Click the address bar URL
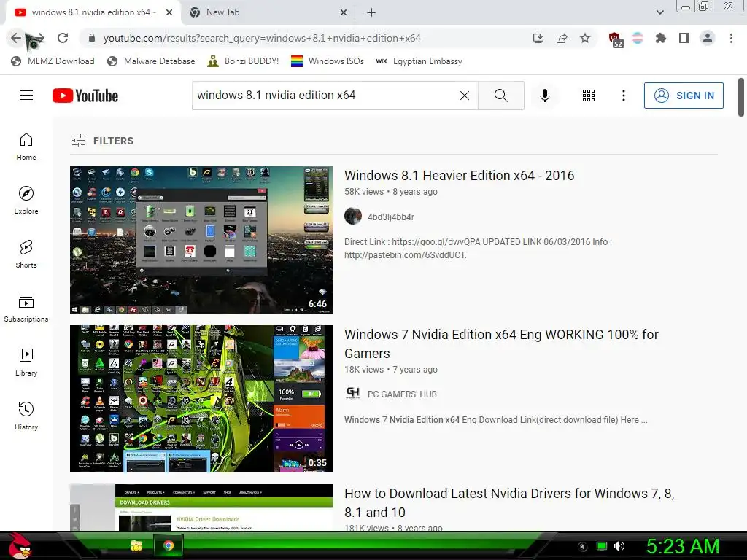The image size is (747, 560). click(x=262, y=38)
